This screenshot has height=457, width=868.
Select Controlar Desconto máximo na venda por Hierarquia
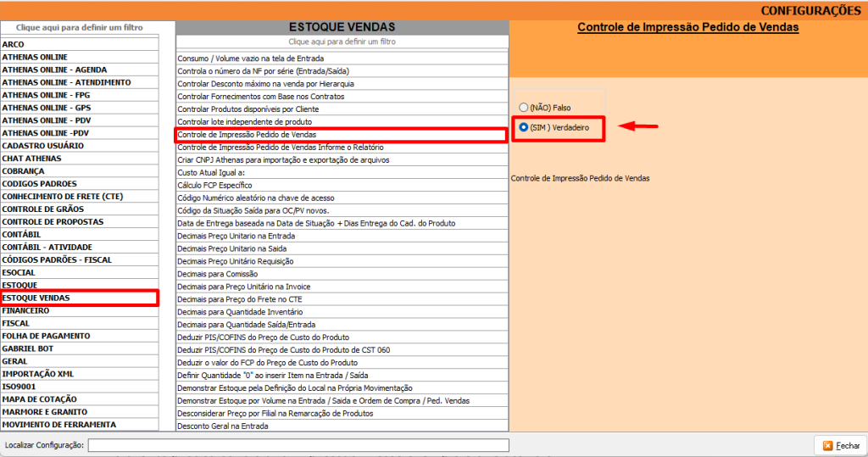(x=342, y=84)
